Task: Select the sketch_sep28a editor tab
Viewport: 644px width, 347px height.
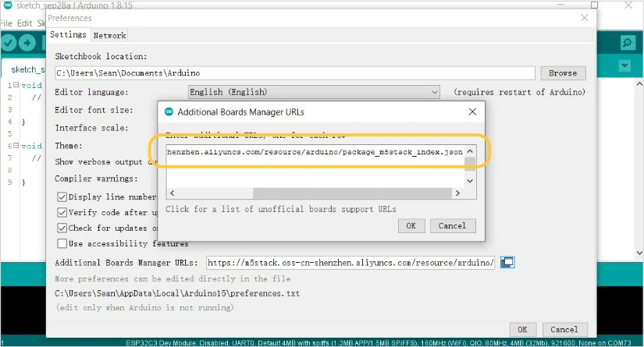Action: [x=25, y=69]
